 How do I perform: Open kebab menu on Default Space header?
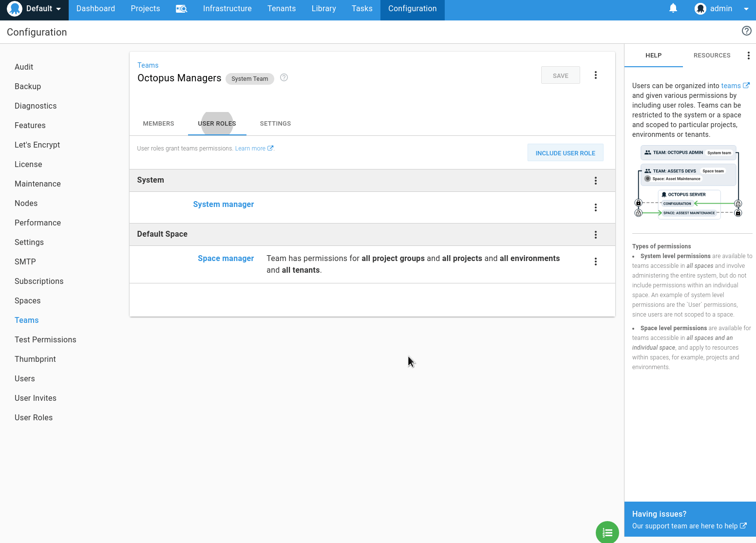pyautogui.click(x=596, y=234)
